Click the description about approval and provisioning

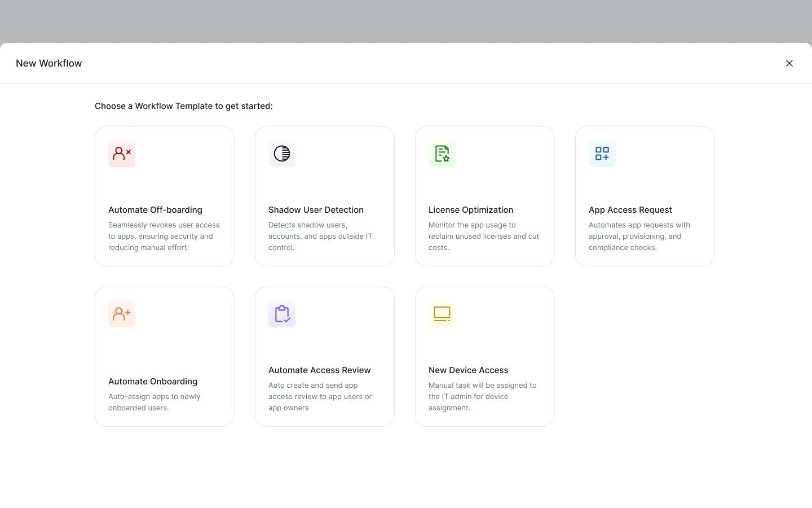click(639, 236)
